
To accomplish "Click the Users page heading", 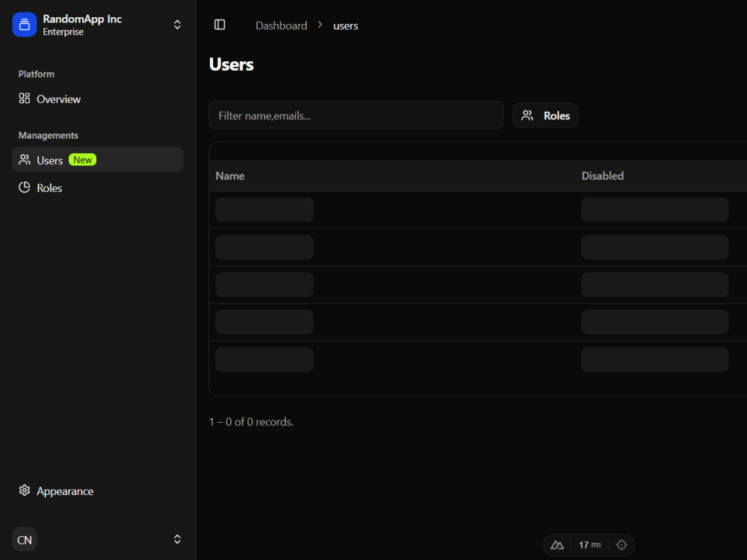I will pyautogui.click(x=231, y=64).
